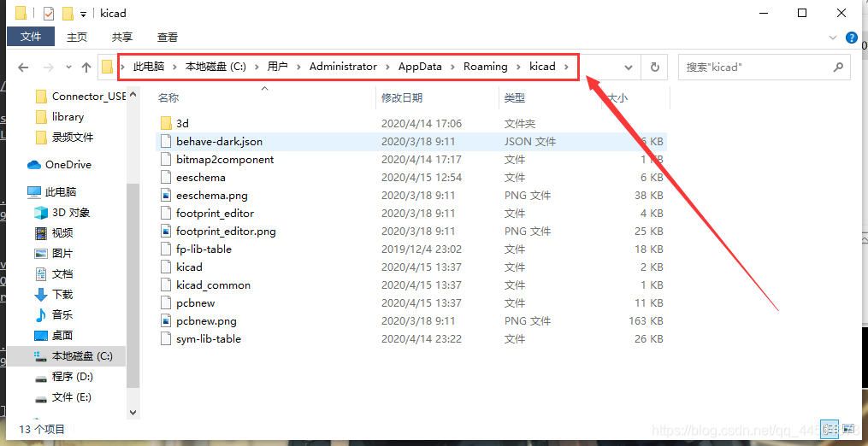Select the 3d folder icon
This screenshot has width=868, height=446.
coord(166,123)
